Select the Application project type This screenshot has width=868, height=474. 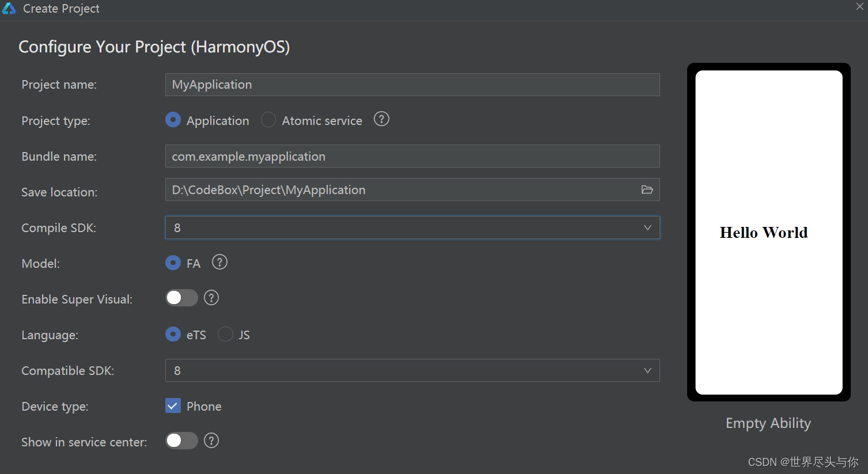click(x=173, y=120)
